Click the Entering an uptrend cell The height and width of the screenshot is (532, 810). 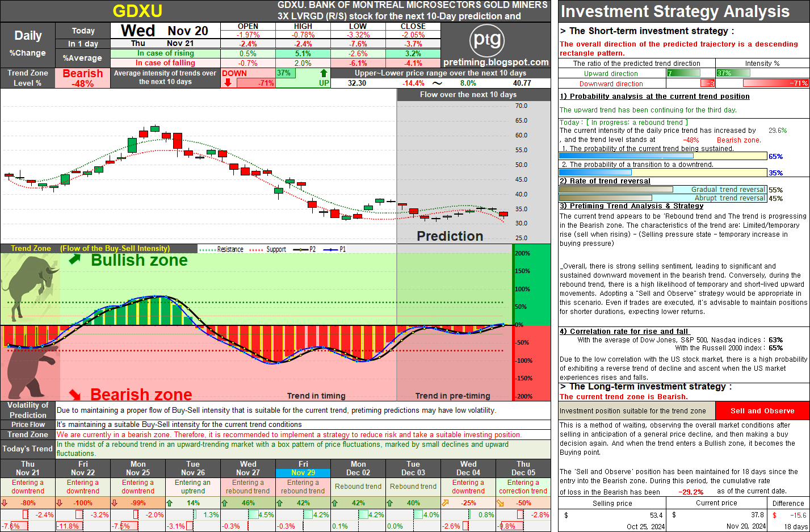pos(193,487)
